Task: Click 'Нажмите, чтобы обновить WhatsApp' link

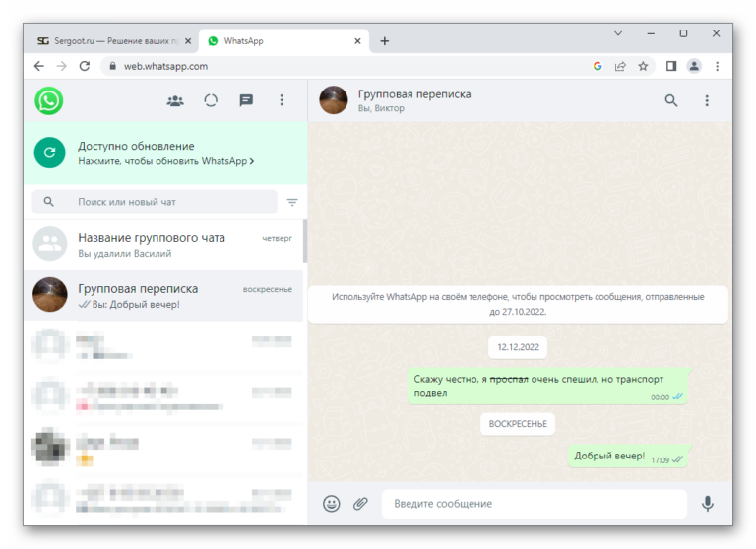Action: (x=165, y=161)
